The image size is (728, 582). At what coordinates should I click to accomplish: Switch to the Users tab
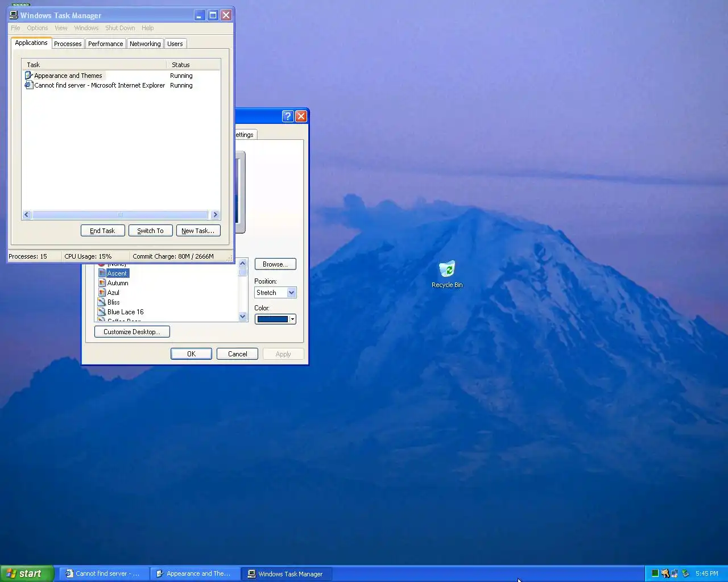pyautogui.click(x=175, y=44)
